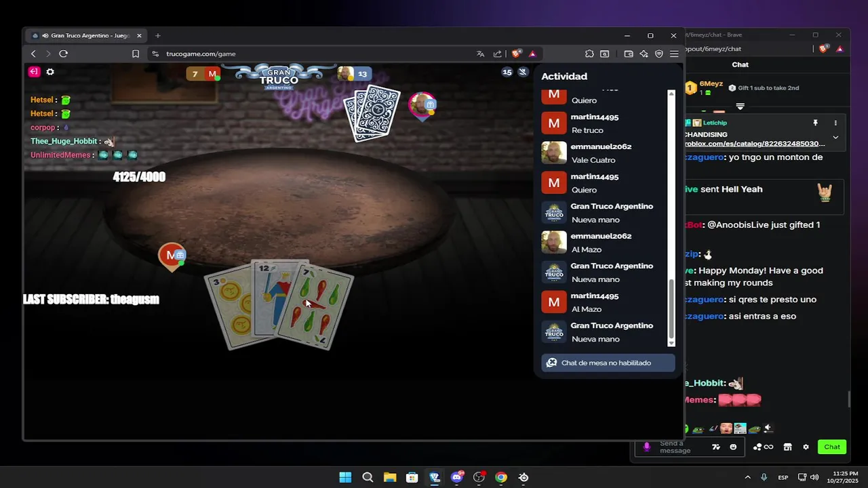Open Google Chrome from the taskbar
This screenshot has width=868, height=488.
501,477
